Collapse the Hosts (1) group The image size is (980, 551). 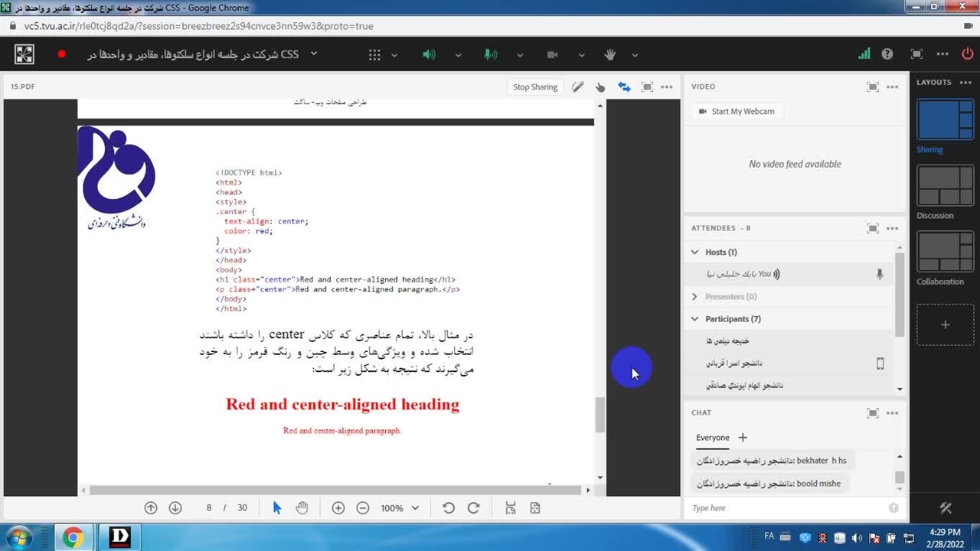(x=695, y=252)
